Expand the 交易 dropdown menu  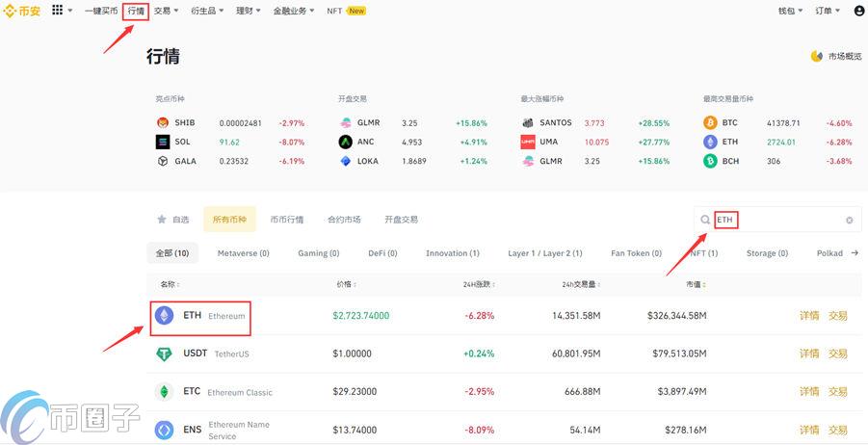click(x=166, y=11)
